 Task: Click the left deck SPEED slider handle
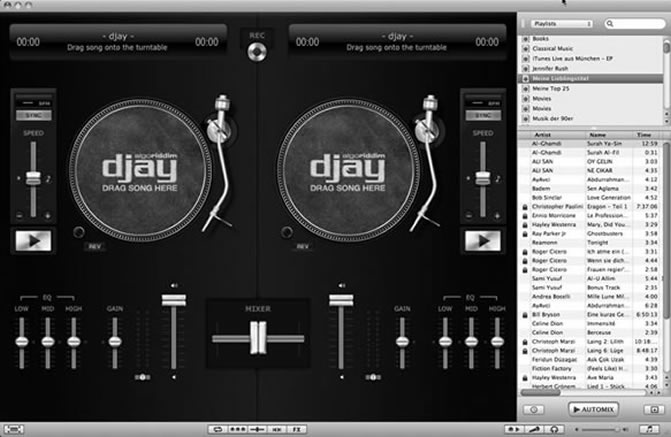(x=33, y=178)
